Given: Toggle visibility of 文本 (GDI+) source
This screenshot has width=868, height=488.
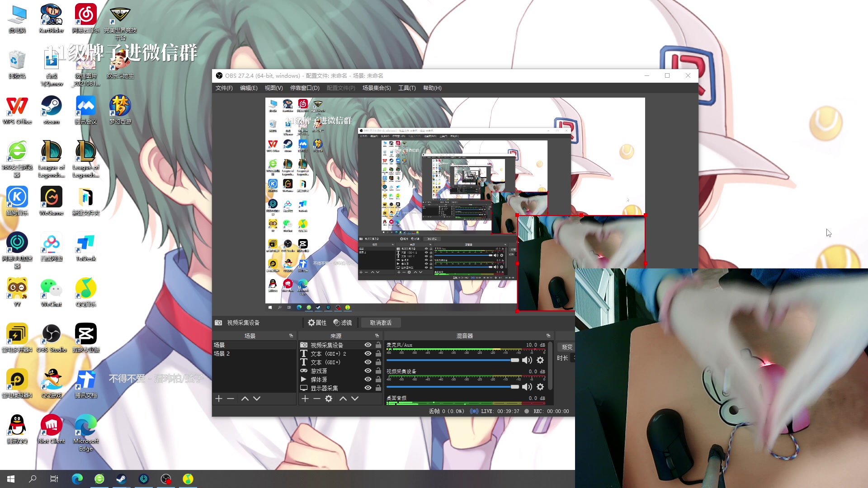Looking at the screenshot, I should [368, 362].
